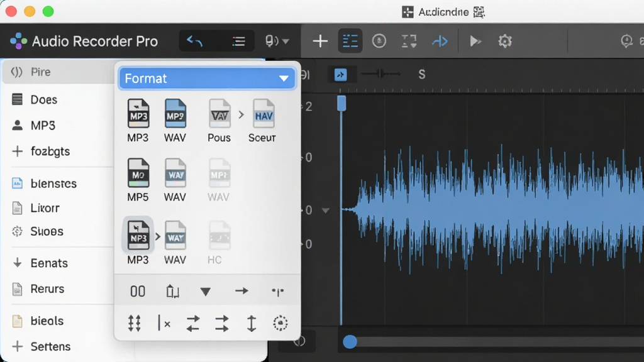Select the middle-row WAV icon beside MP5

pos(175,173)
